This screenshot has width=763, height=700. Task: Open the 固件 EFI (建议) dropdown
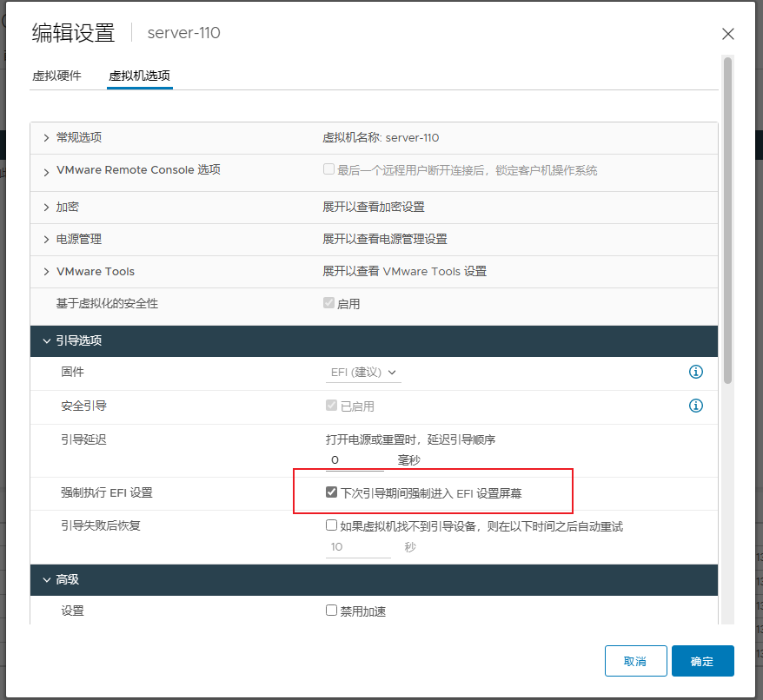(x=364, y=373)
